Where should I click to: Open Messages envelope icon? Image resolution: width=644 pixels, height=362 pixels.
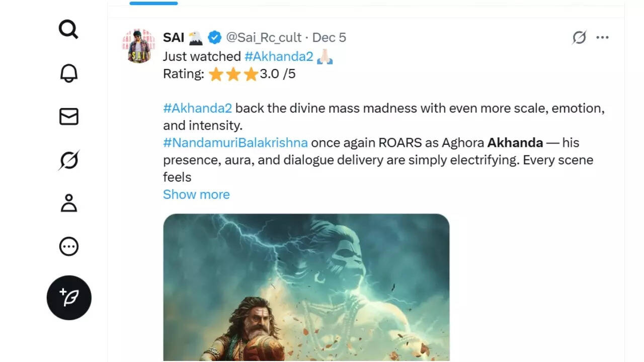[68, 116]
